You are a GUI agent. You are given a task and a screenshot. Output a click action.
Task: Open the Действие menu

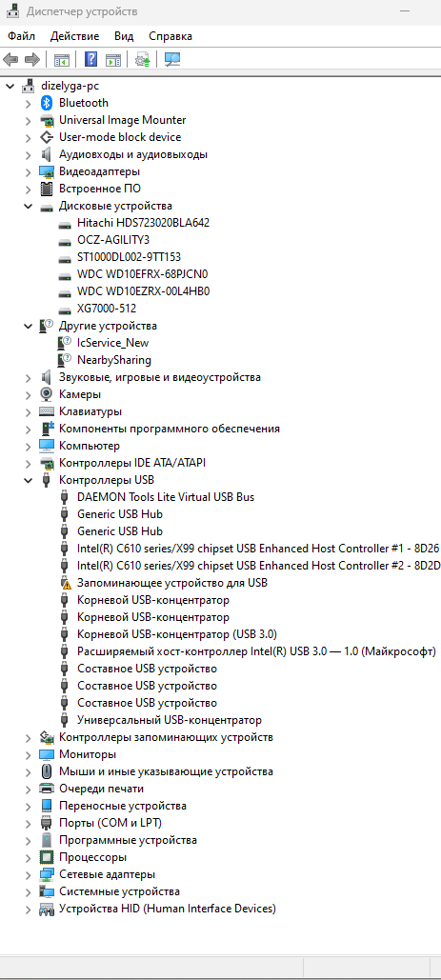pyautogui.click(x=75, y=36)
